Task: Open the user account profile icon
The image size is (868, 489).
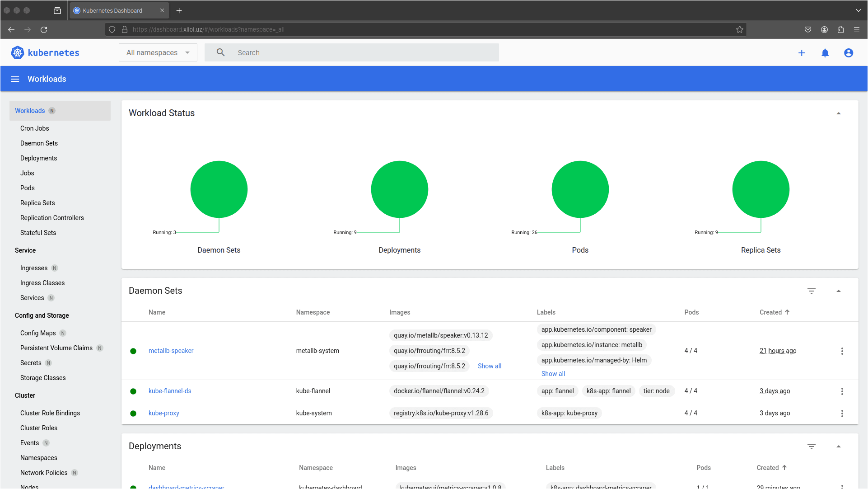Action: tap(849, 53)
